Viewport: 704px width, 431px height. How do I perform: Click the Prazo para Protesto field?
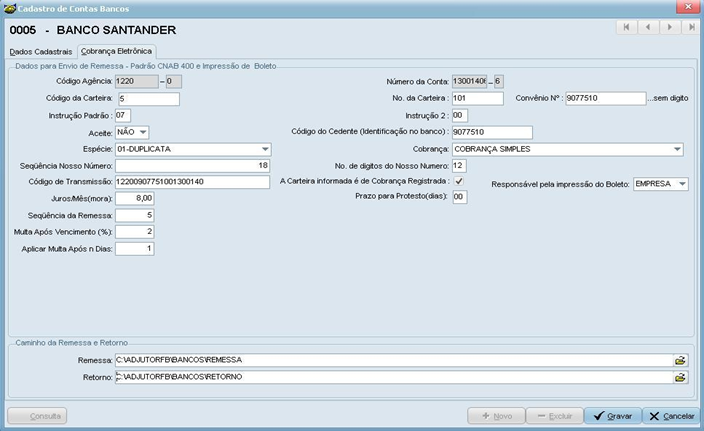click(460, 197)
